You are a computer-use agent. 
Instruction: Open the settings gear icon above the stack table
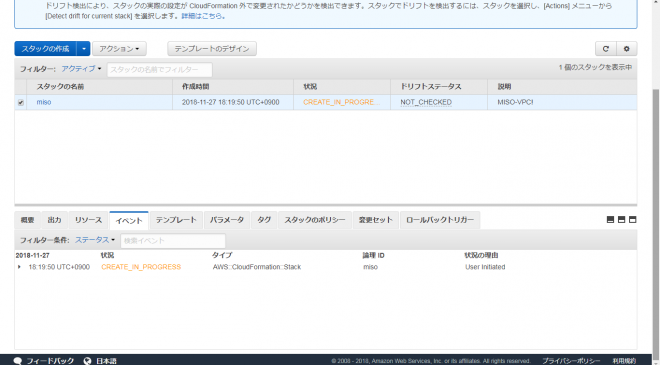point(626,49)
